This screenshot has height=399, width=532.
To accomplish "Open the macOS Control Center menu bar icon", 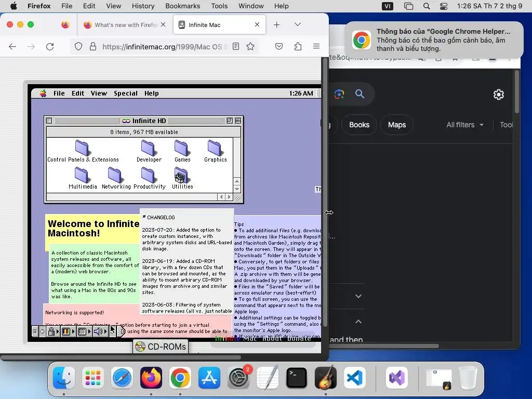I will (444, 6).
